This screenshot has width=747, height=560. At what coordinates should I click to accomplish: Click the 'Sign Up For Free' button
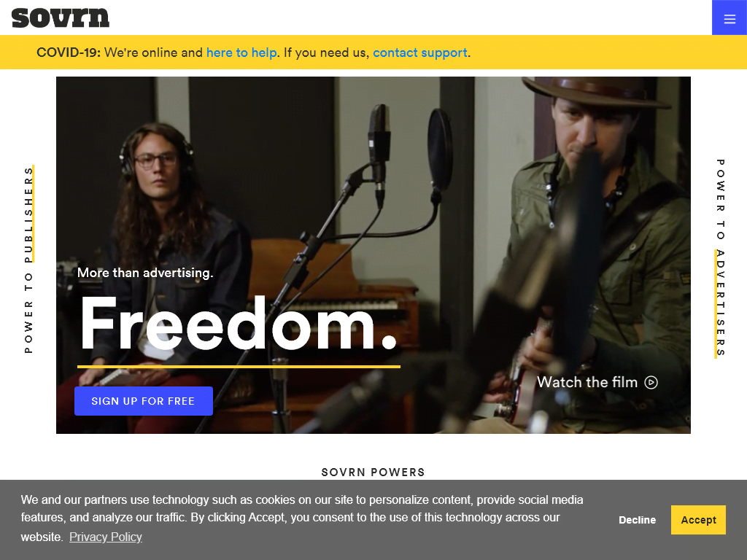[144, 401]
